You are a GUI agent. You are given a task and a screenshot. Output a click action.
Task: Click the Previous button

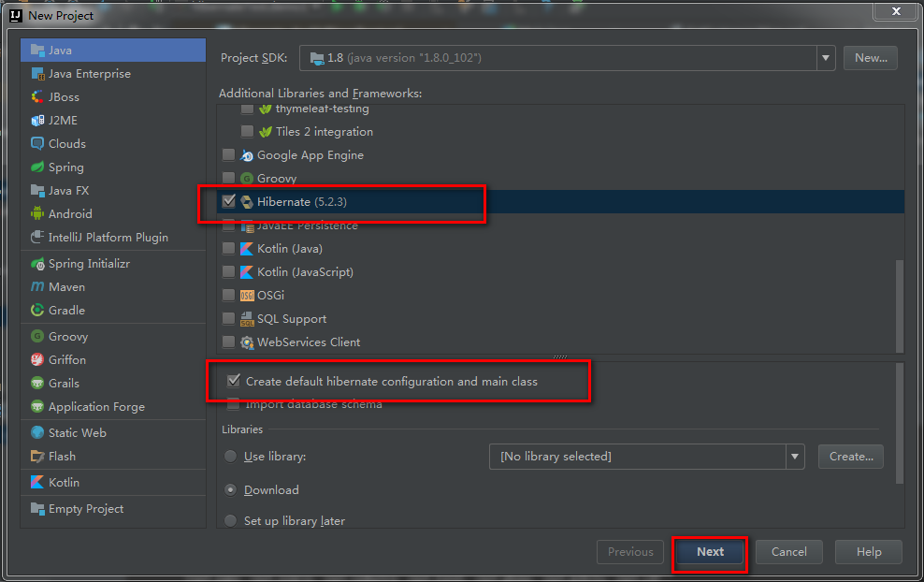[630, 552]
